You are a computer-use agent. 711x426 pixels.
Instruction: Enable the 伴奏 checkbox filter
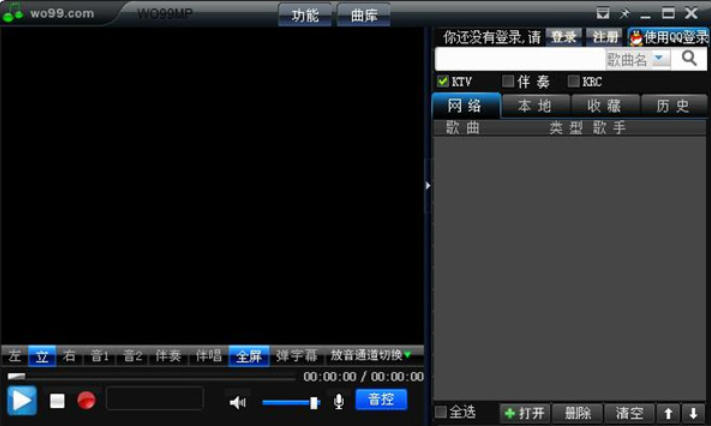click(x=508, y=81)
